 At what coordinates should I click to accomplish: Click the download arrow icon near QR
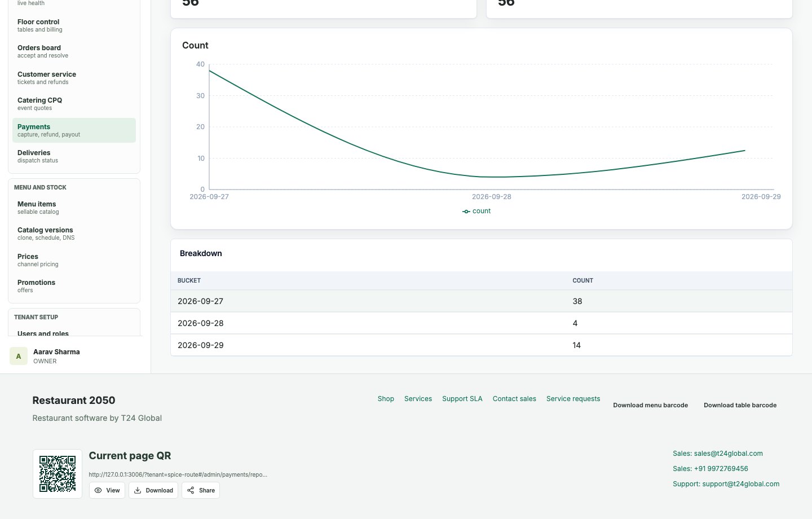coord(138,490)
